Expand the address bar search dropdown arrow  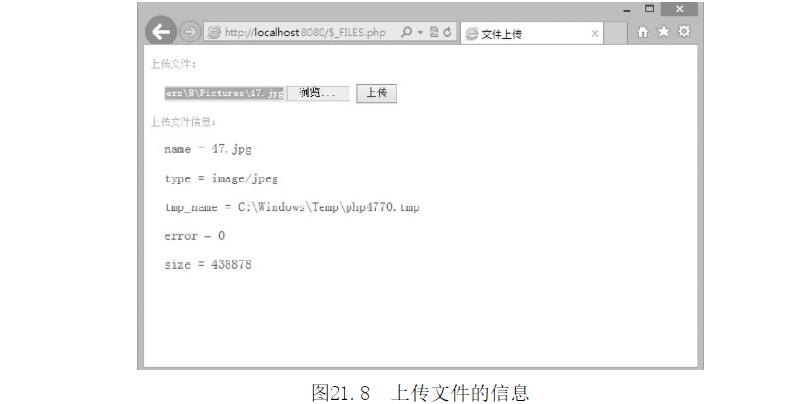pyautogui.click(x=420, y=33)
